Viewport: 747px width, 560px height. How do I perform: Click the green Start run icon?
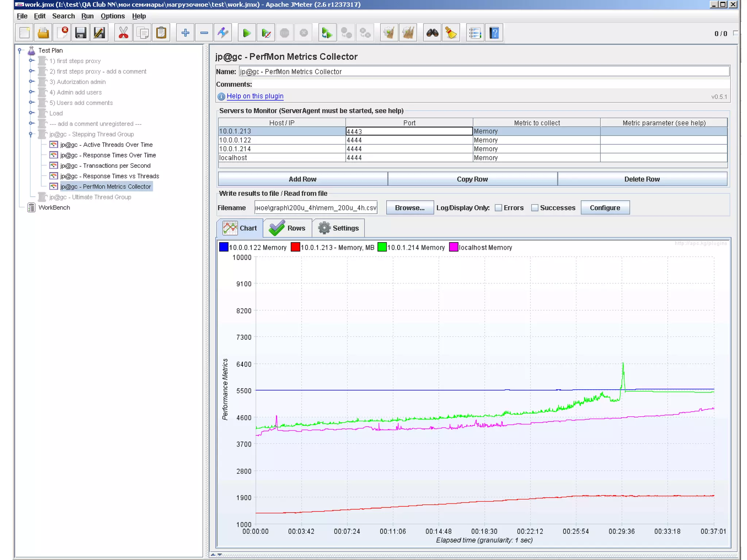247,33
